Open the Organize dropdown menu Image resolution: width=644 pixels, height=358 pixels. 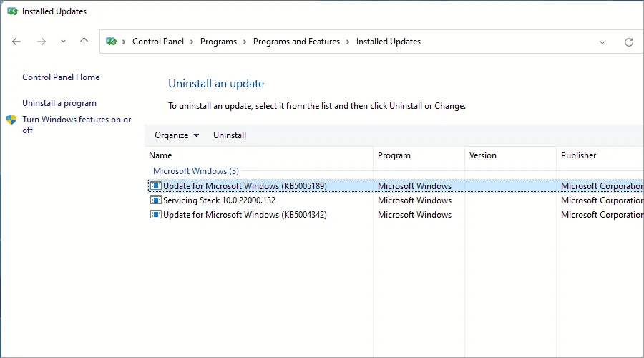pos(177,135)
